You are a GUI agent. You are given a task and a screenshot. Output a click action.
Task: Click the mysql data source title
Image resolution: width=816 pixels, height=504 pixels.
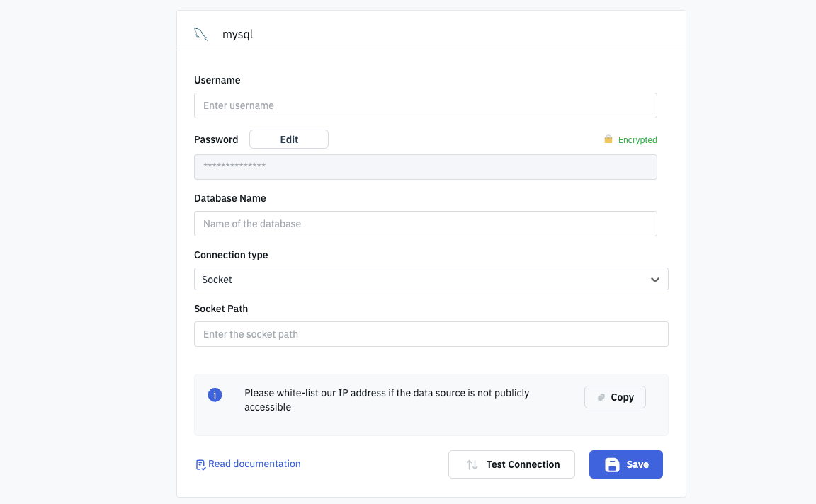coord(237,34)
